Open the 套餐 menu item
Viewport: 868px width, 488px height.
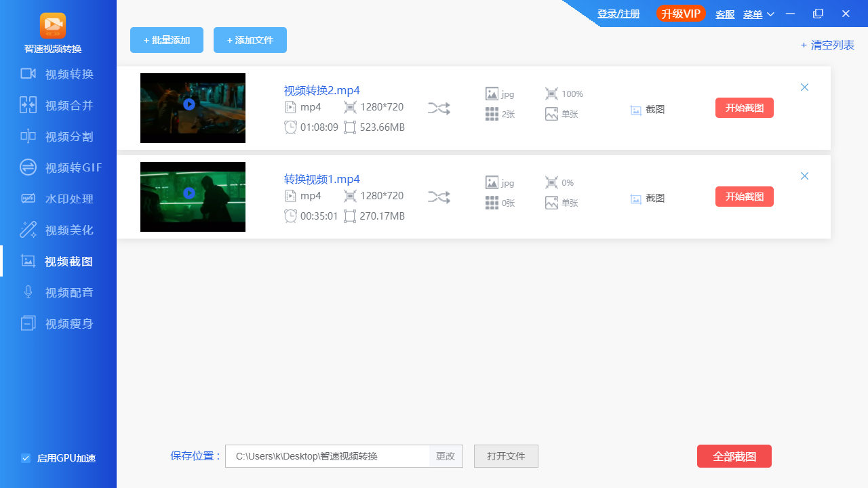pos(724,14)
